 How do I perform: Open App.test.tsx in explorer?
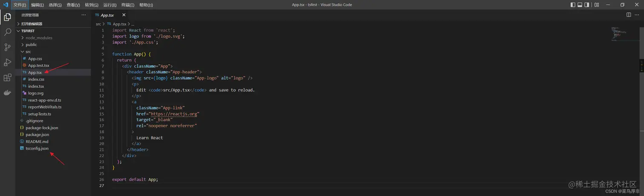(x=53, y=65)
